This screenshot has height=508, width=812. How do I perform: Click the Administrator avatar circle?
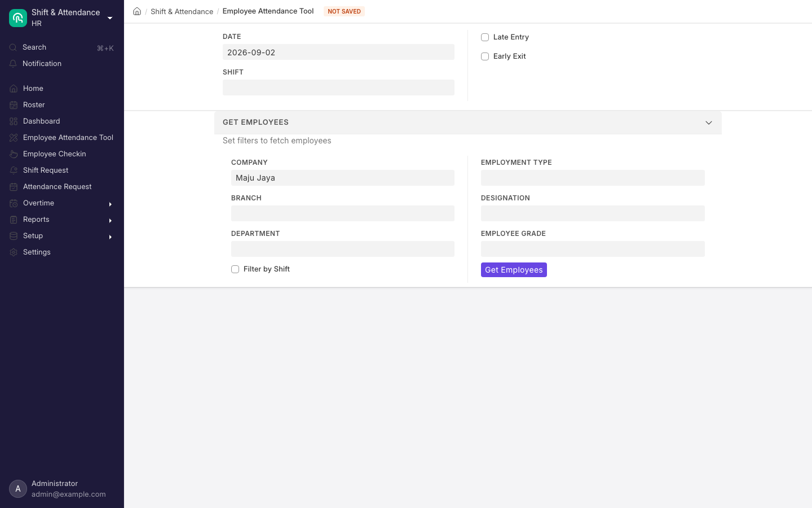pyautogui.click(x=18, y=489)
